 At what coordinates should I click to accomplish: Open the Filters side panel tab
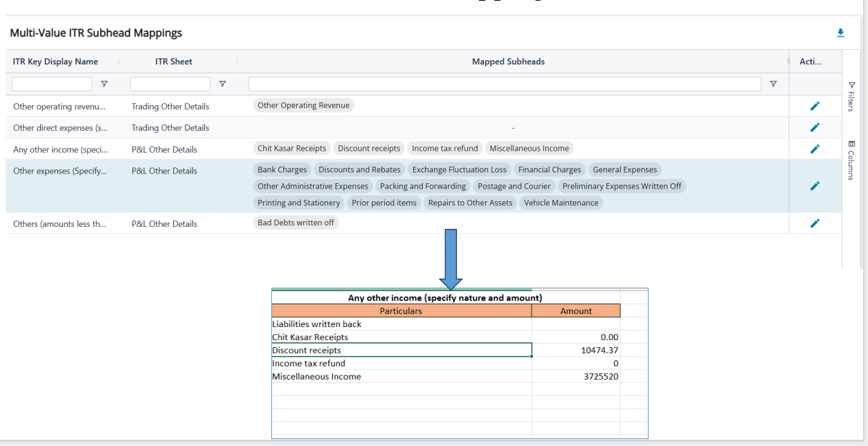pos(851,96)
